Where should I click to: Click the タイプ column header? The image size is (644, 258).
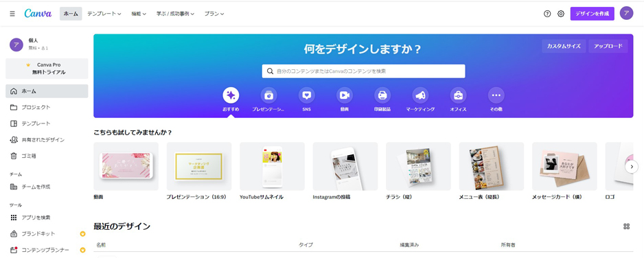point(306,245)
